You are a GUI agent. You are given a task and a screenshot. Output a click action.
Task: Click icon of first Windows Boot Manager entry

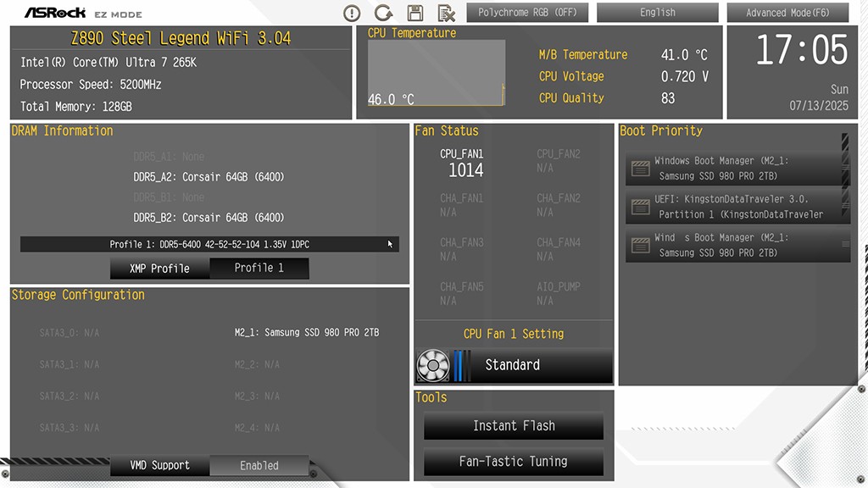[641, 169]
